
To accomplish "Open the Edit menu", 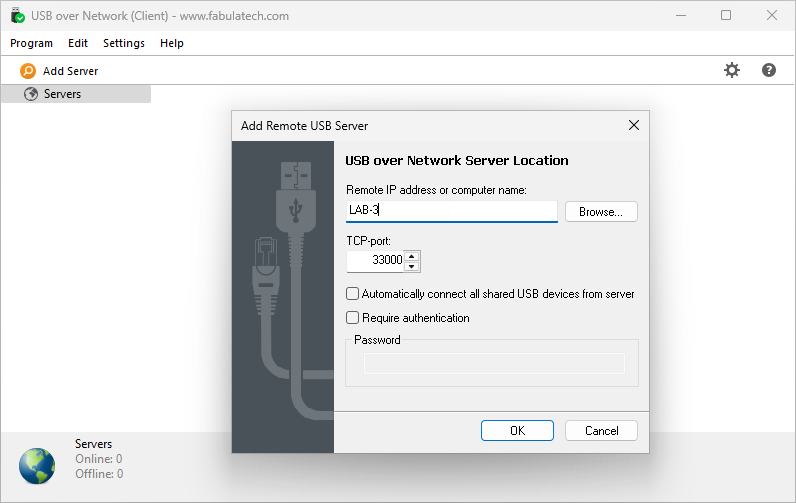I will pos(78,43).
